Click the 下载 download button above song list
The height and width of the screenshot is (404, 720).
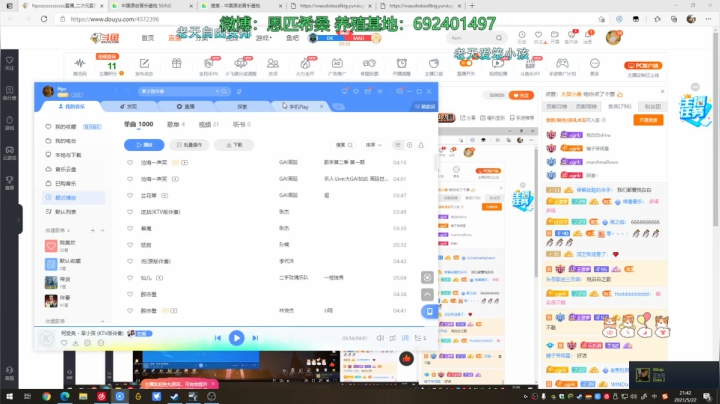pyautogui.click(x=234, y=145)
